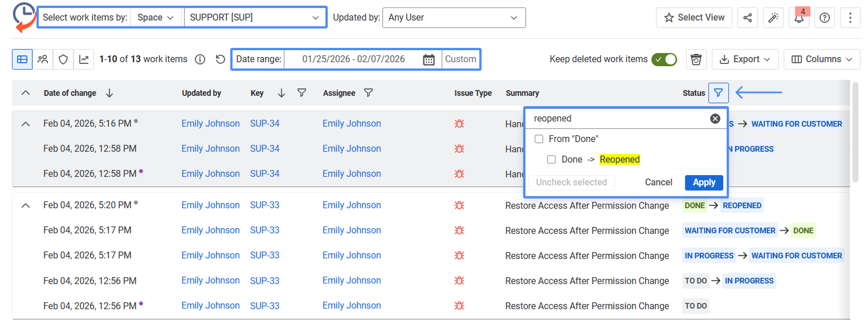Open the shield view icon
868x320 pixels.
[x=63, y=59]
